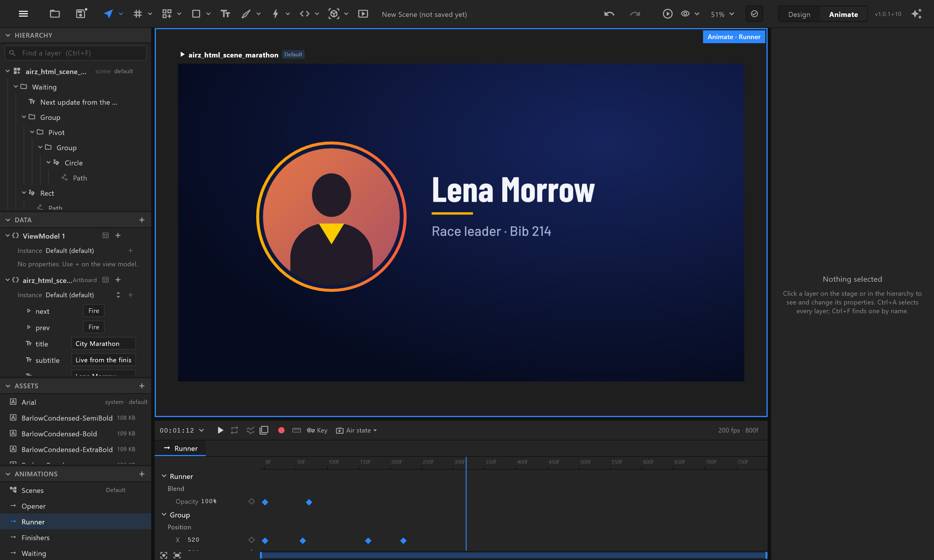Toggle timeline loop playback
This screenshot has width=934, height=560.
tap(234, 430)
